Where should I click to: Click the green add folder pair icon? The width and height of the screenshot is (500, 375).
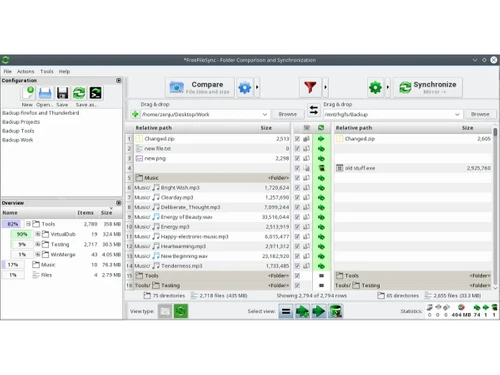tap(135, 114)
